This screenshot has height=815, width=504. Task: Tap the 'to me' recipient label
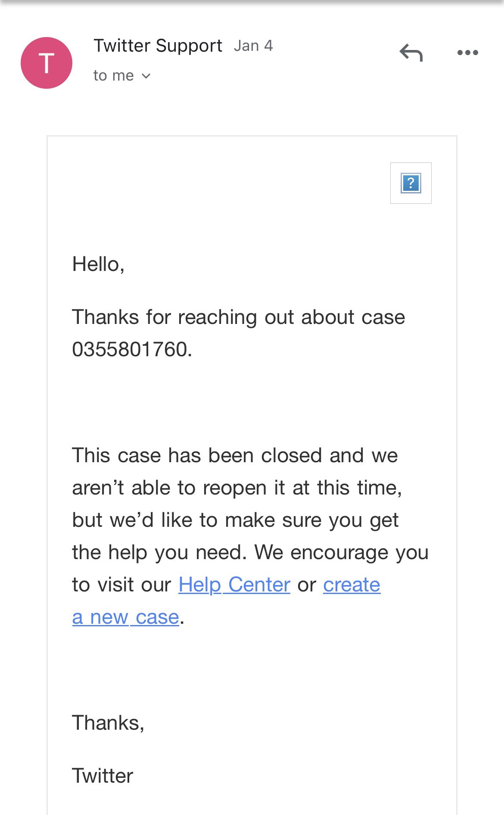(114, 76)
